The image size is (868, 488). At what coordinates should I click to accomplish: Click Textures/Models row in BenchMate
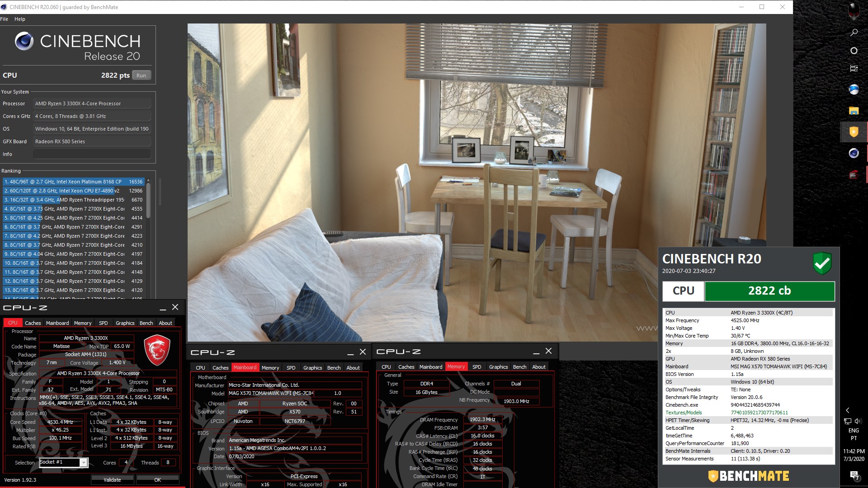[748, 413]
